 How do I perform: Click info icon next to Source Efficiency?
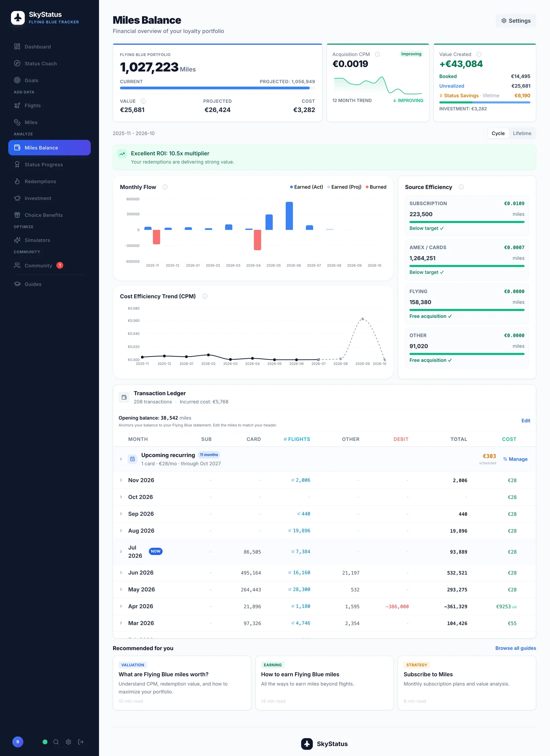coord(461,187)
